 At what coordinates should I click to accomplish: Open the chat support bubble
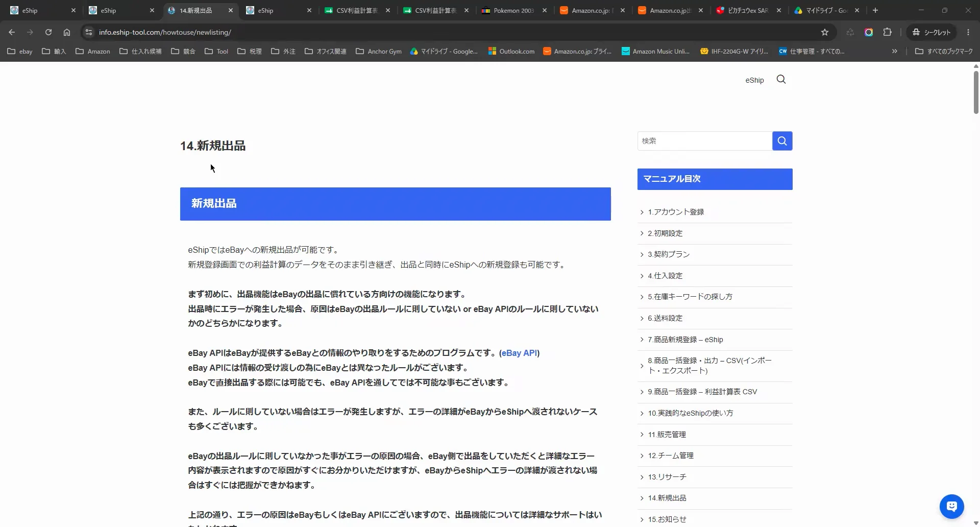point(951,507)
